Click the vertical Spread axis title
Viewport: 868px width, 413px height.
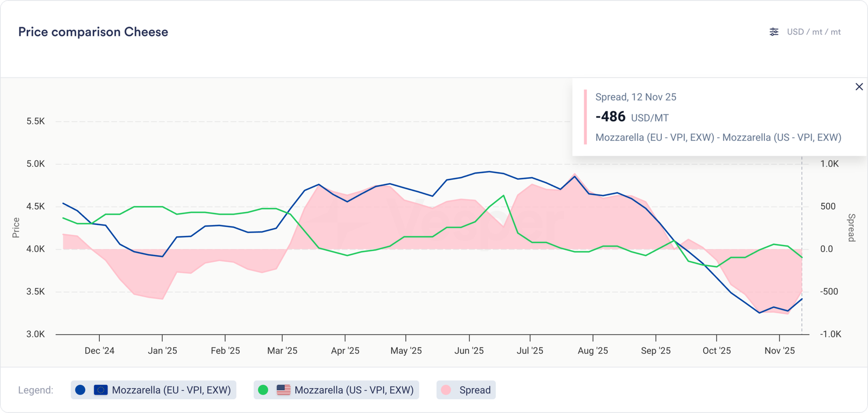851,228
